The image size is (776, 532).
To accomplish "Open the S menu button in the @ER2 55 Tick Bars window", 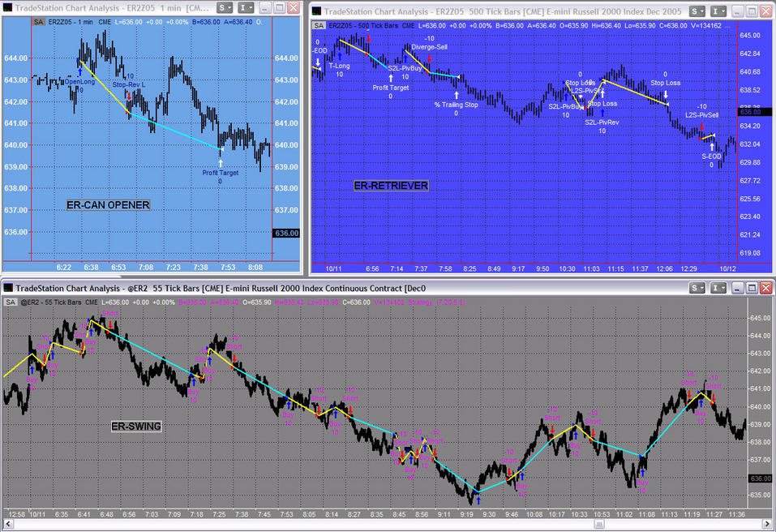I will point(697,288).
